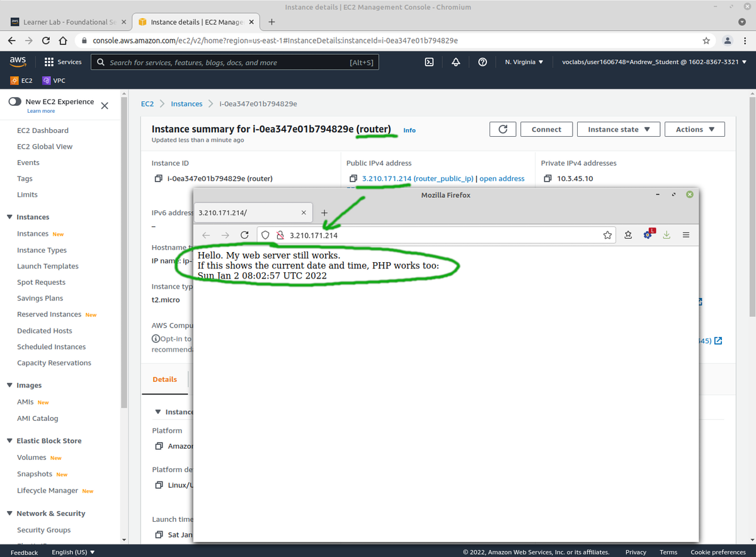Screen dimensions: 756x557
Task: Bookmark page with Firefox star icon
Action: click(x=607, y=235)
